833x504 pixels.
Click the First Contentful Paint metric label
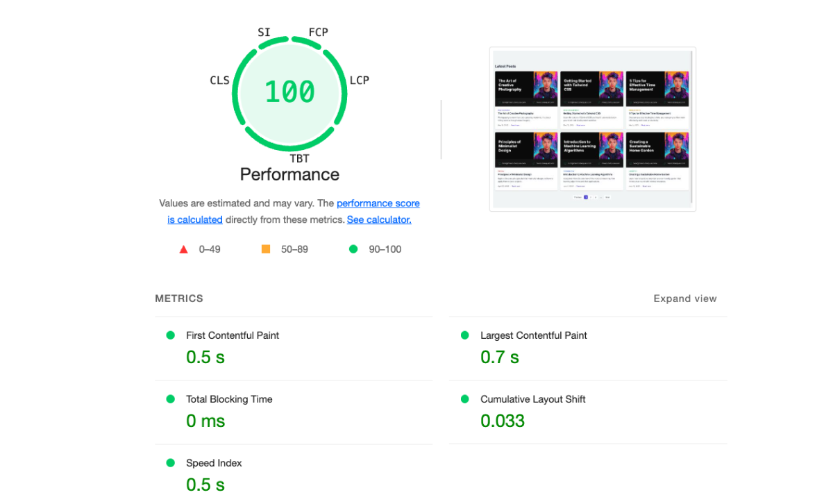pyautogui.click(x=233, y=335)
